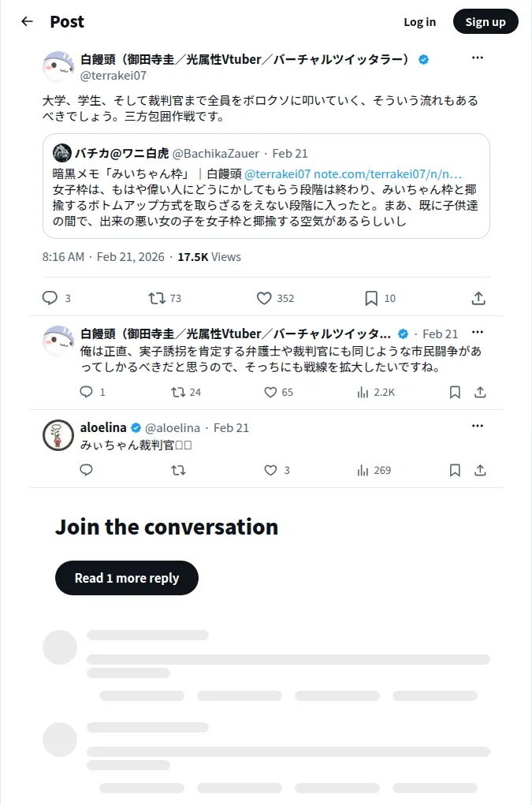Bookmark the main post with 10 bookmarks
This screenshot has width=532, height=805.
coord(371,298)
